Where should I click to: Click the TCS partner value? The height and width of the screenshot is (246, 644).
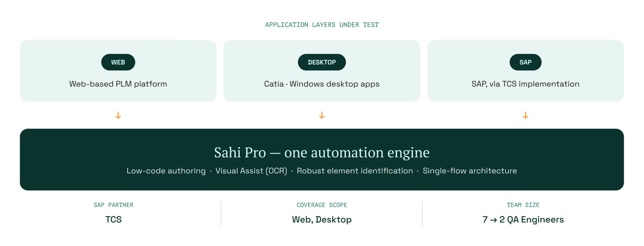(x=113, y=220)
